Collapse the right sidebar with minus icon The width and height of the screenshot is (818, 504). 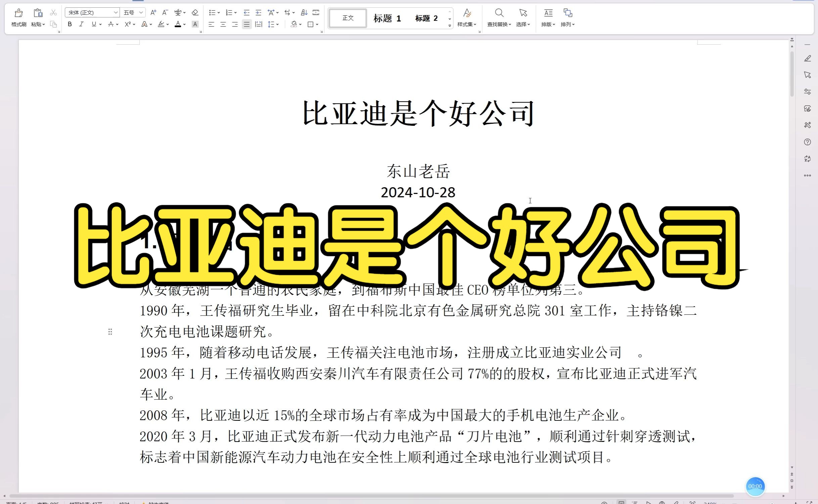click(x=808, y=45)
